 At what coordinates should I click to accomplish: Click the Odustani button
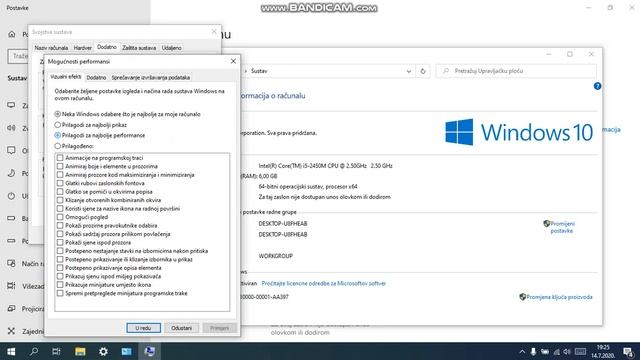click(182, 328)
